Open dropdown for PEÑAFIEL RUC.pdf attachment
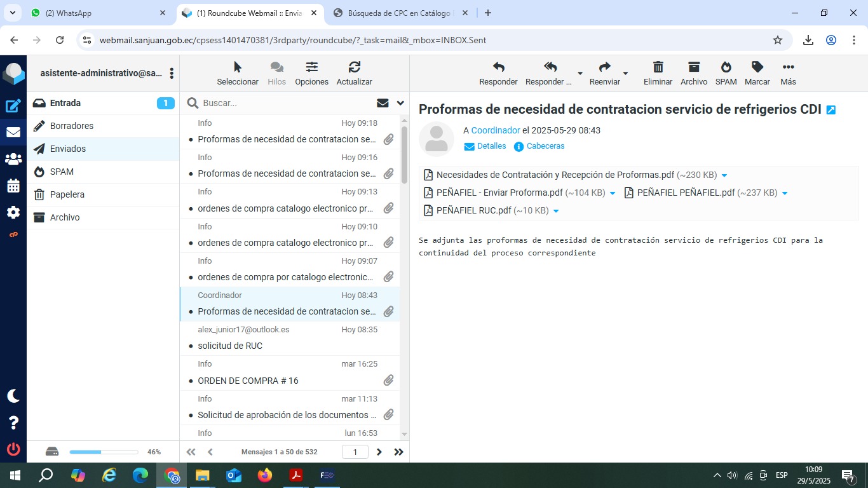 point(556,211)
